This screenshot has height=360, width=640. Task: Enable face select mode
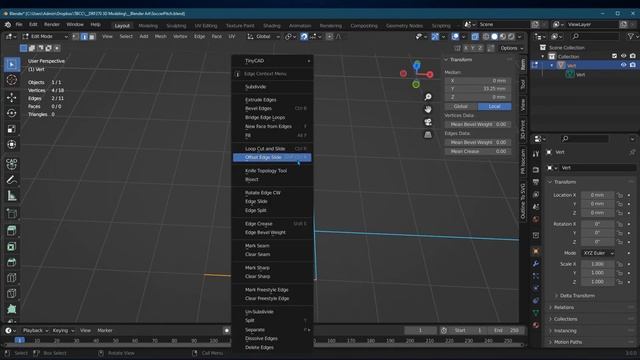pos(92,36)
